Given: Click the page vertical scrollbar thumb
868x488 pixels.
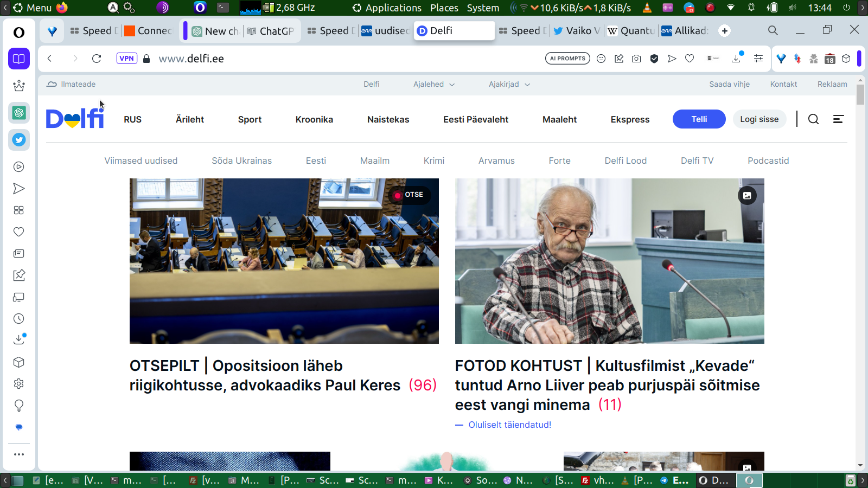Looking at the screenshot, I should point(860,95).
